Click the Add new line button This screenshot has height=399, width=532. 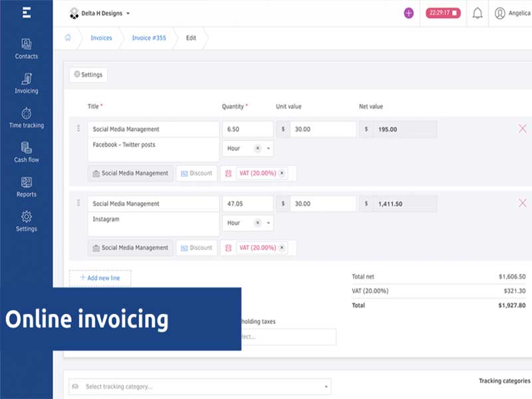100,278
